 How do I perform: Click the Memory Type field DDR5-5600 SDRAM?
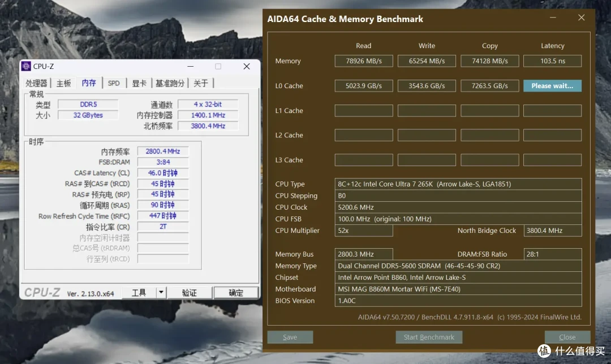pyautogui.click(x=458, y=266)
